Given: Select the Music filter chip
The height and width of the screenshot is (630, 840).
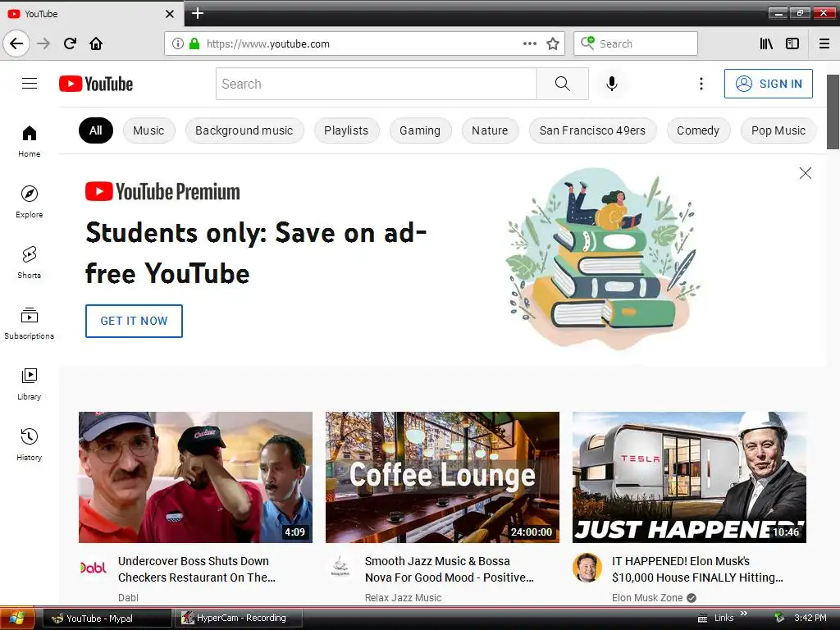Looking at the screenshot, I should [x=149, y=130].
